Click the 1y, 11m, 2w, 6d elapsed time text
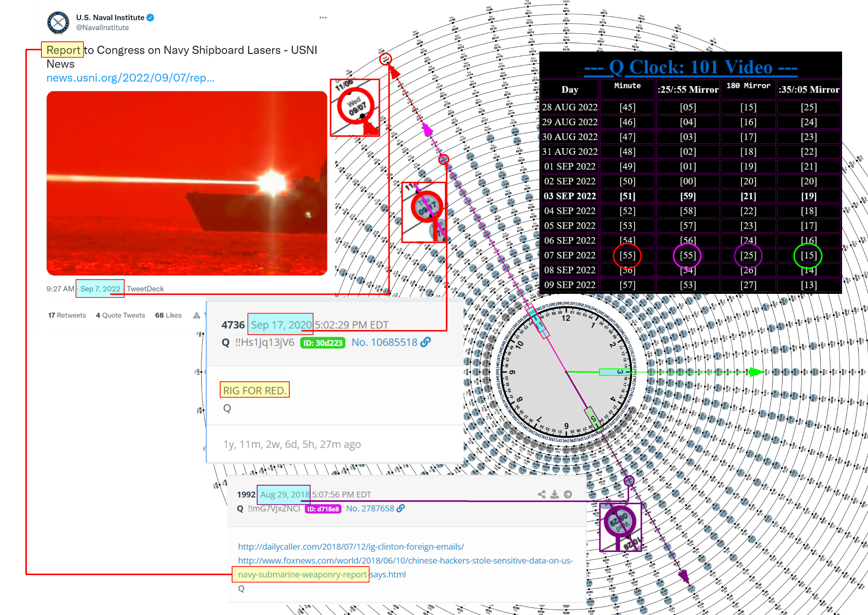This screenshot has width=868, height=615. pyautogui.click(x=292, y=444)
